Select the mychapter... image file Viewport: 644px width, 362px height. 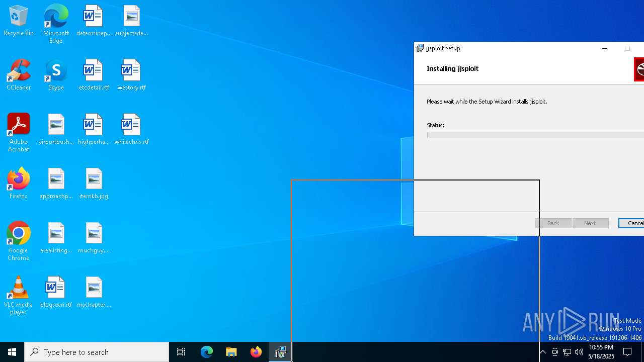point(94,293)
